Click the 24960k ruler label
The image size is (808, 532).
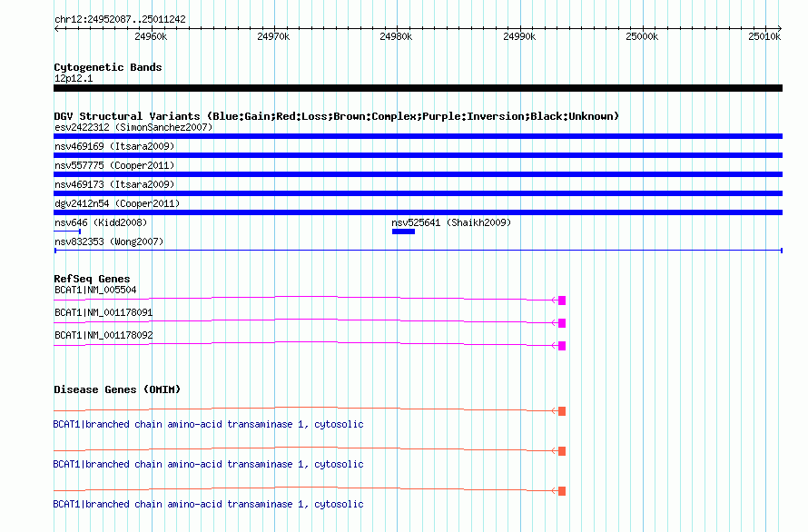click(x=151, y=36)
